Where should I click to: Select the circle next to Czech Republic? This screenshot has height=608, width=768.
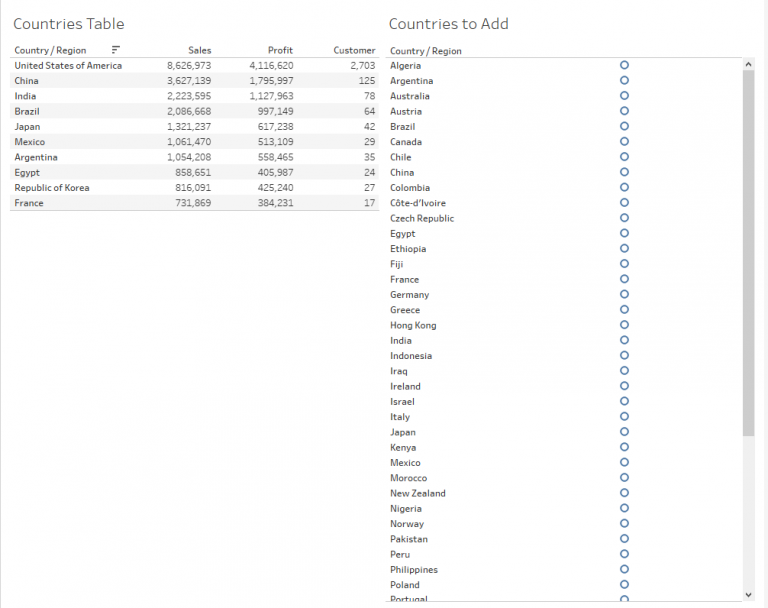624,218
